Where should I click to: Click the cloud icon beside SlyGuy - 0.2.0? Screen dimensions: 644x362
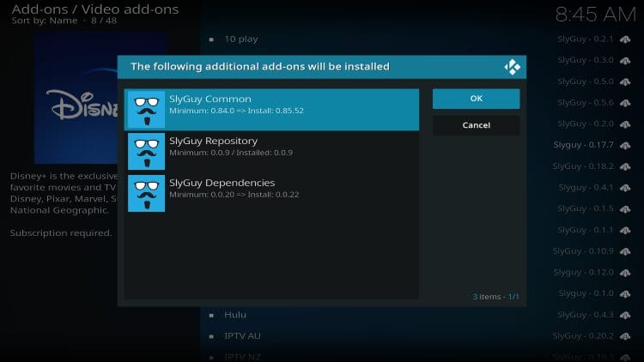625,124
